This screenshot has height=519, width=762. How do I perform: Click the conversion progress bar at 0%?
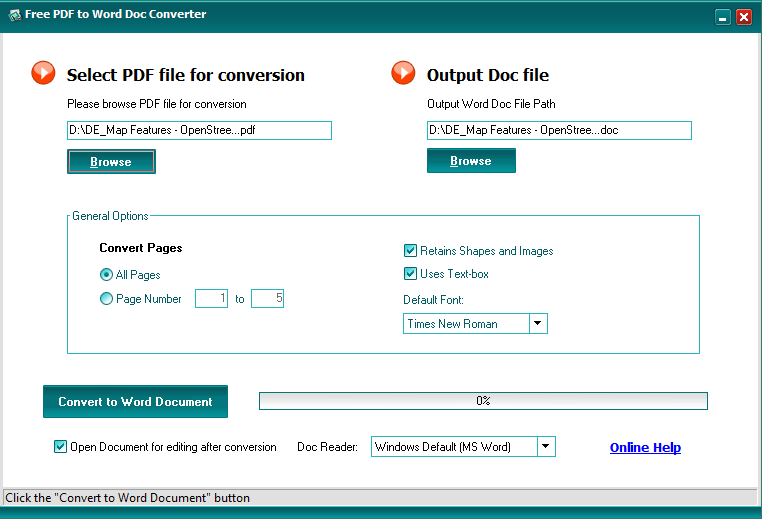[x=483, y=401]
